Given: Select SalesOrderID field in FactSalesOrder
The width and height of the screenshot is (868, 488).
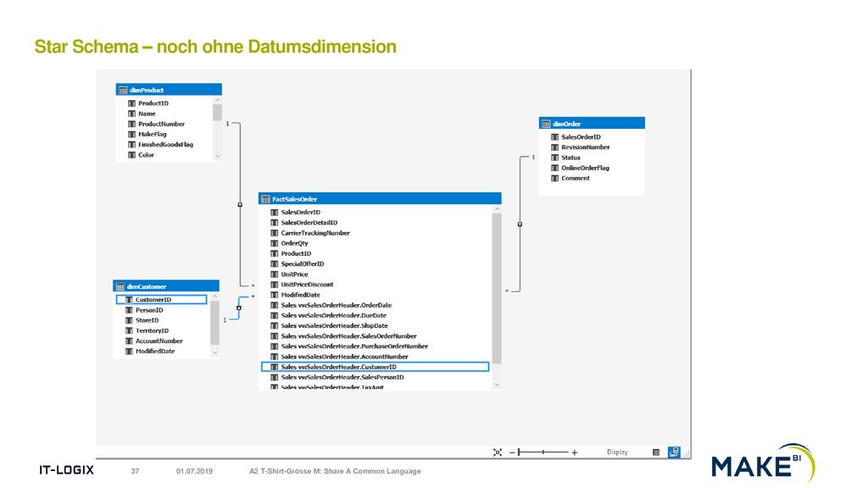Looking at the screenshot, I should [301, 212].
